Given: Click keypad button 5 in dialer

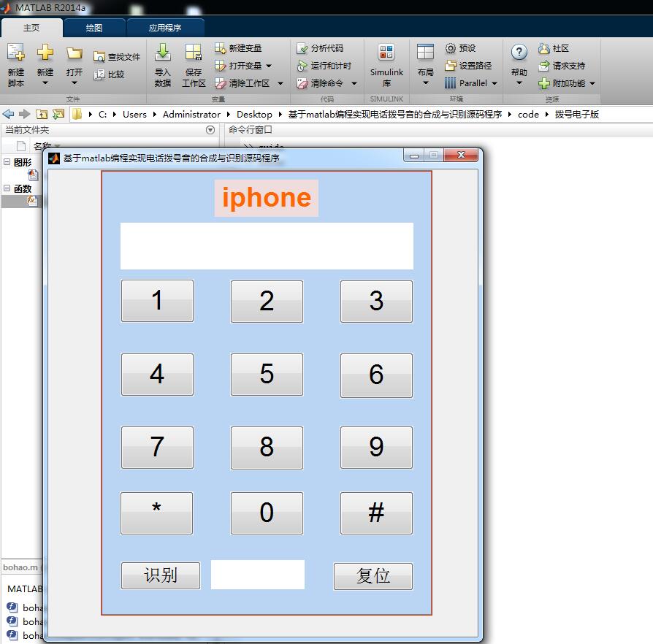Looking at the screenshot, I should tap(267, 375).
